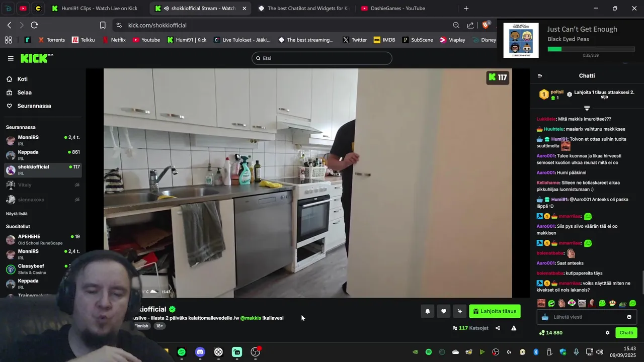
Task: Click Lahjoita tilaus button
Action: pos(495,311)
